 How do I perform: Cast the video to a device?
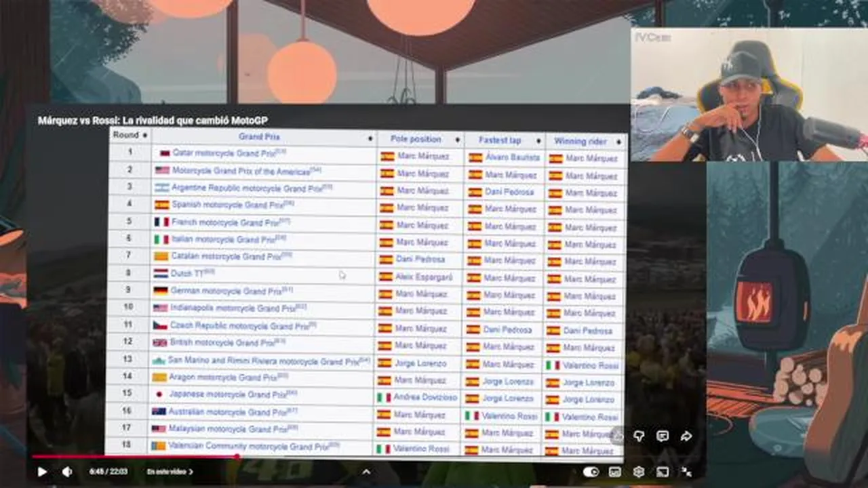663,472
